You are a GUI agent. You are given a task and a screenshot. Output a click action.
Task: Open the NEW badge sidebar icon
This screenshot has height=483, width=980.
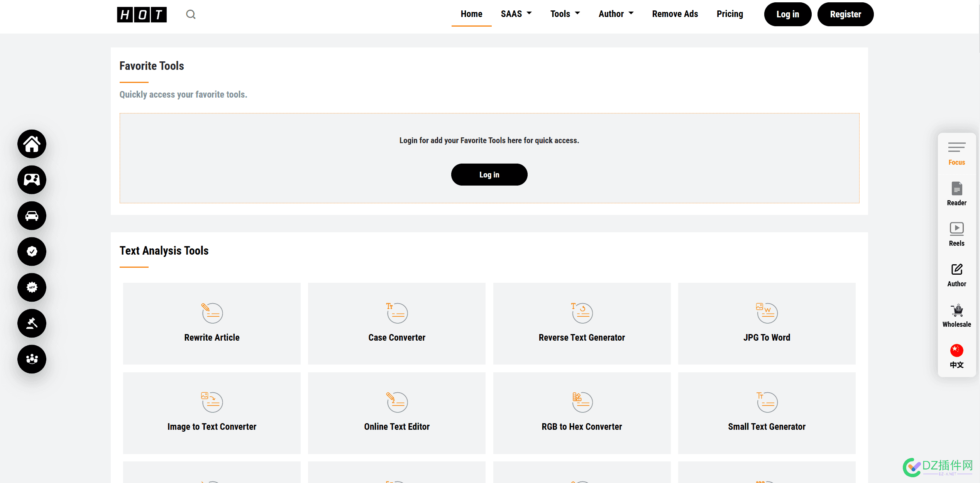pyautogui.click(x=32, y=287)
